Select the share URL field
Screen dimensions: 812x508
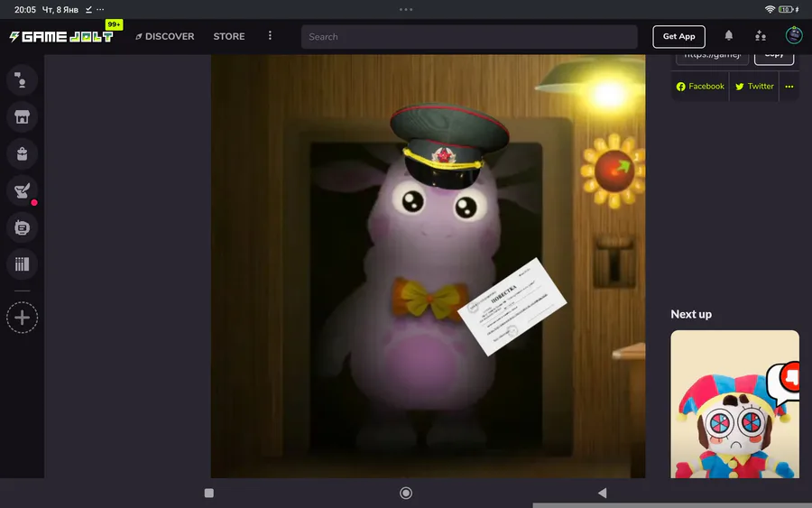(x=712, y=58)
